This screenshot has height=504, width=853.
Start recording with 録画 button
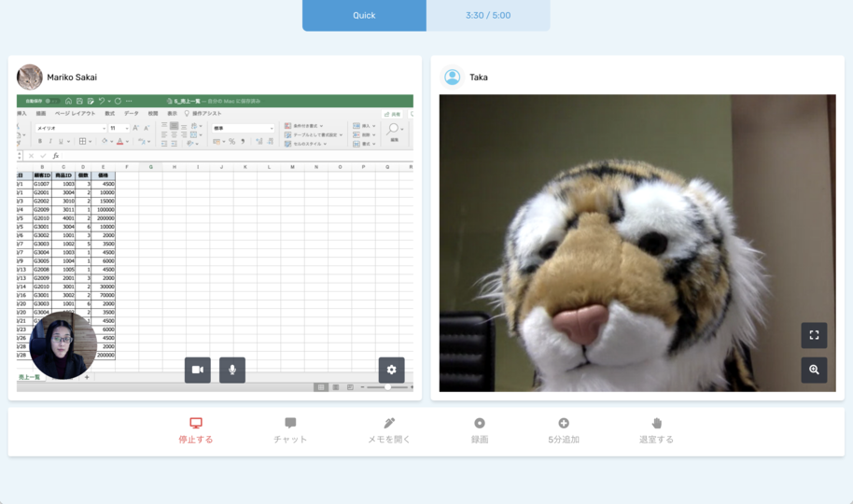click(480, 430)
